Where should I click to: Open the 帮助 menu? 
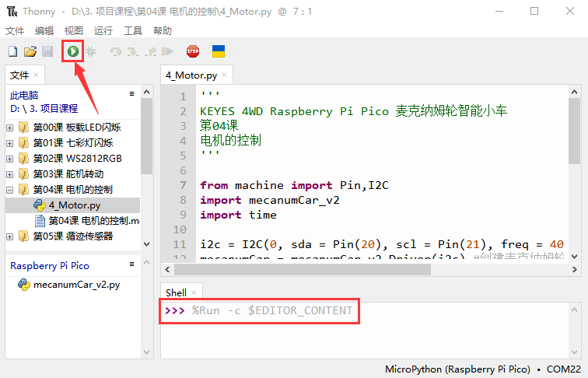point(163,31)
